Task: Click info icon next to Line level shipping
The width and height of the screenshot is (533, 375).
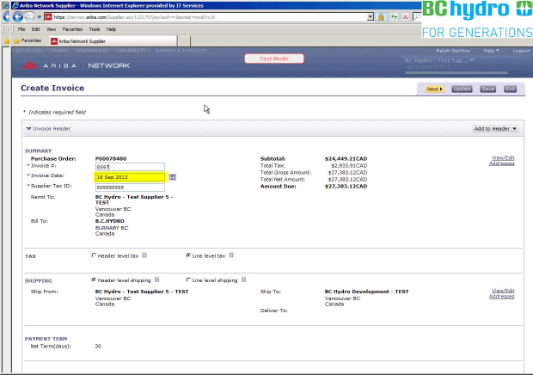Action: (244, 280)
